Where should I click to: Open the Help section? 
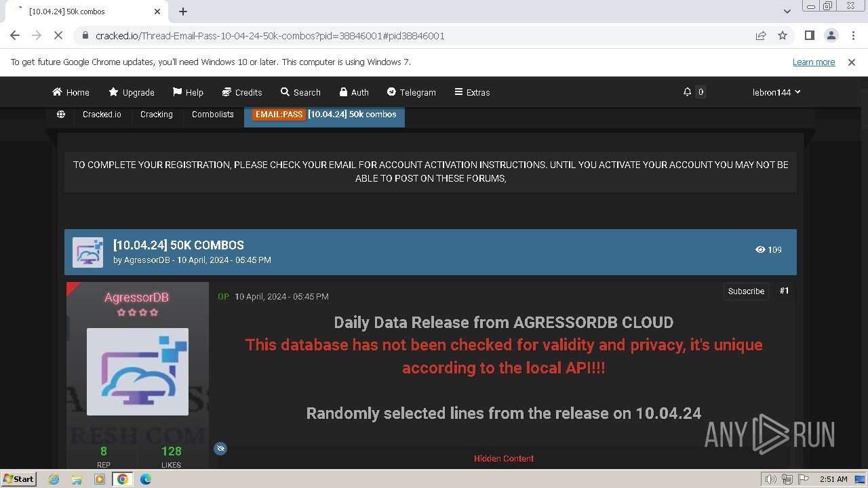[x=188, y=92]
